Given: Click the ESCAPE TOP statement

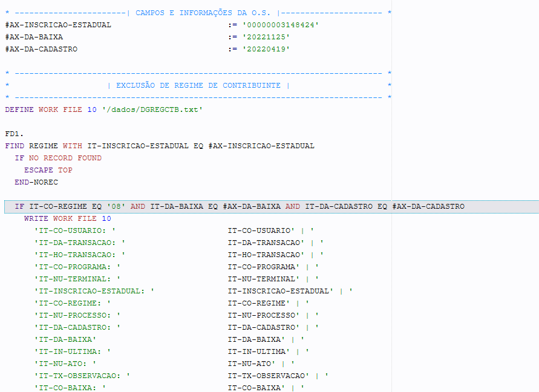Looking at the screenshot, I should (48, 170).
